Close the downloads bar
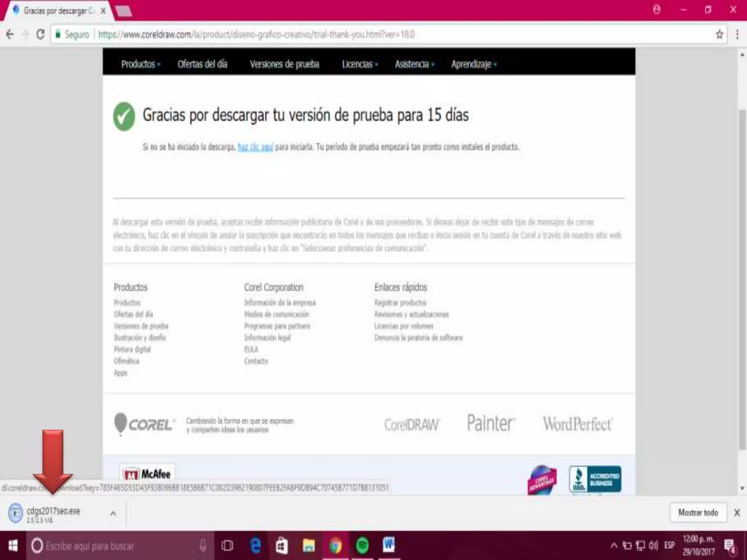The height and width of the screenshot is (560, 747). 737,513
